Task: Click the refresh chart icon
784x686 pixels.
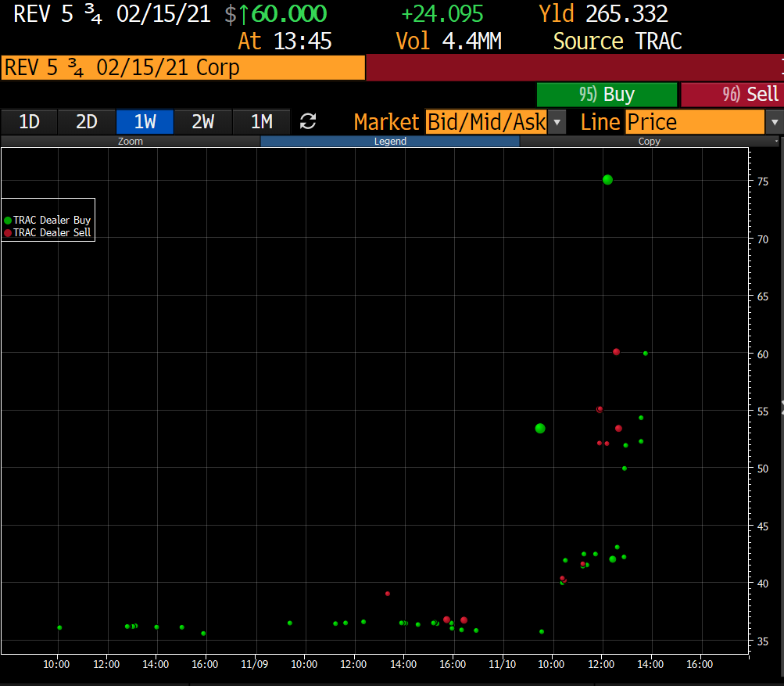Action: (x=307, y=121)
